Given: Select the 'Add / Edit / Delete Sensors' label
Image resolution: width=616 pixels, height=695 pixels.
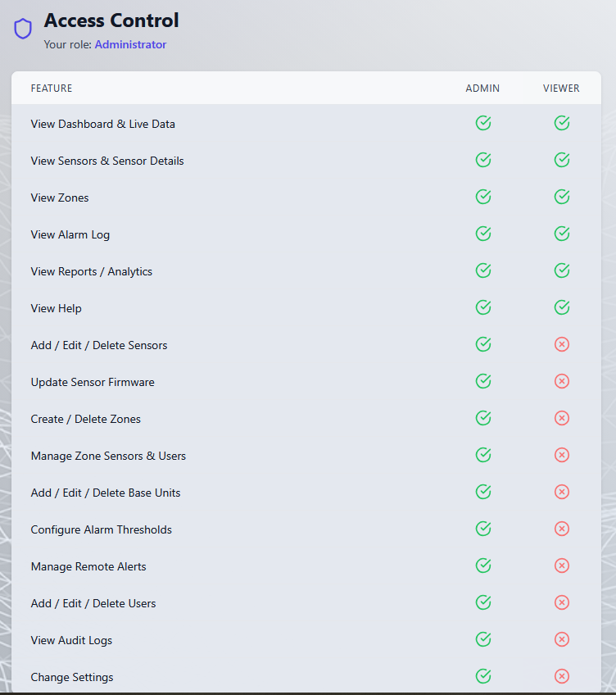Looking at the screenshot, I should 99,345.
